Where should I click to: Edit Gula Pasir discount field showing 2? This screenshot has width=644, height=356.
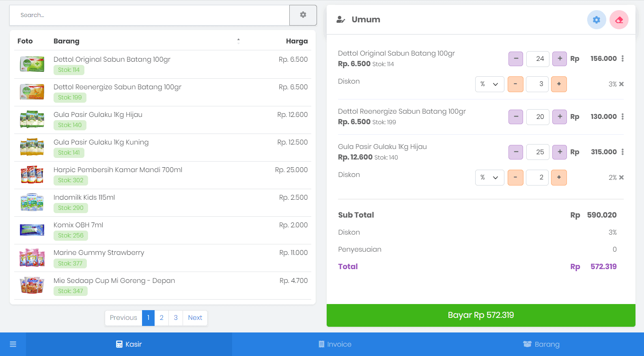pos(537,177)
